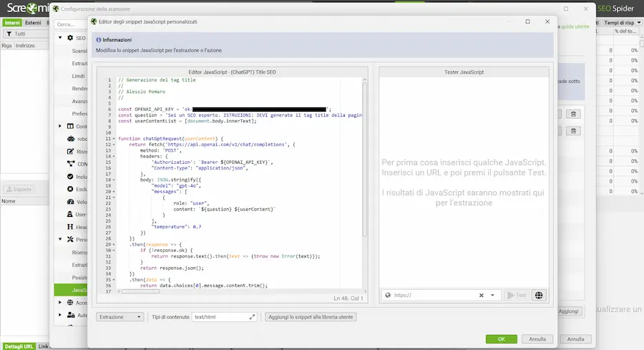Click the Velocità speedometer icon
Screen dimensions: 644x350
tap(70, 202)
